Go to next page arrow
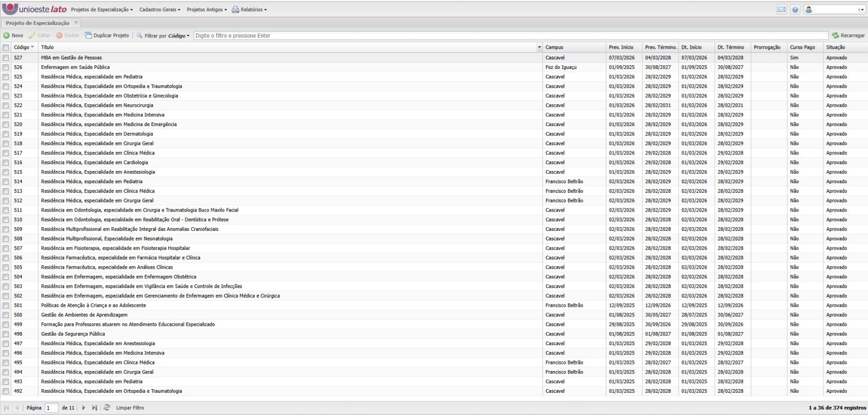 84,407
